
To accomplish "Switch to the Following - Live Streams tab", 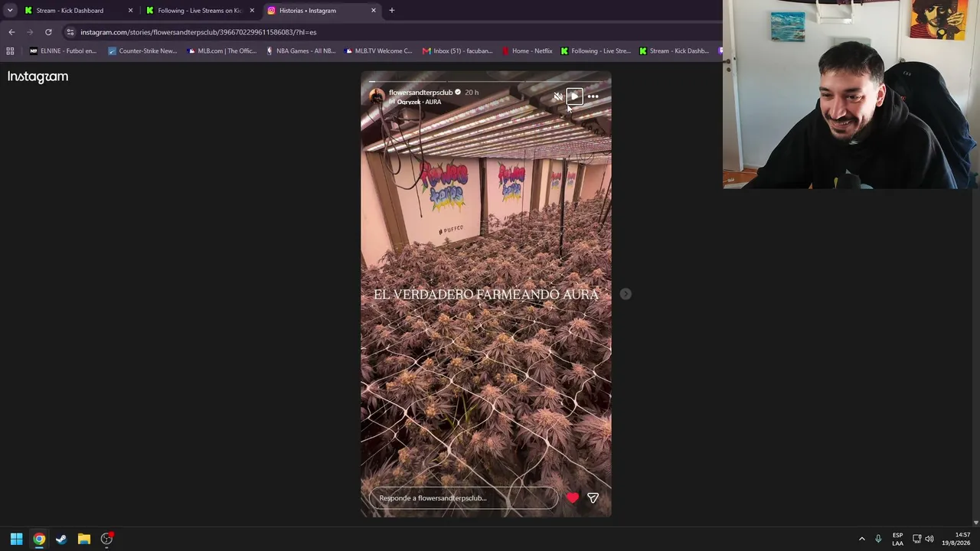I will 199,11.
